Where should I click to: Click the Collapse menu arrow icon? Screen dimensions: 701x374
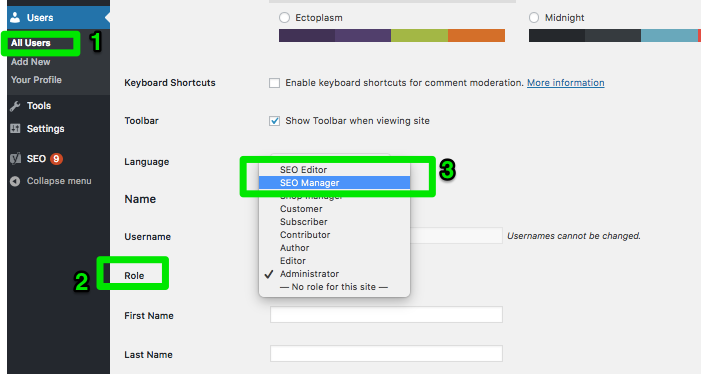pos(15,181)
